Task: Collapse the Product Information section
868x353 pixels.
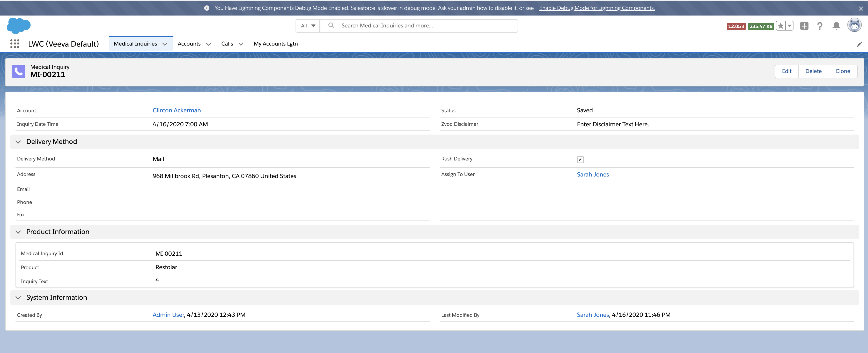Action: pyautogui.click(x=18, y=232)
